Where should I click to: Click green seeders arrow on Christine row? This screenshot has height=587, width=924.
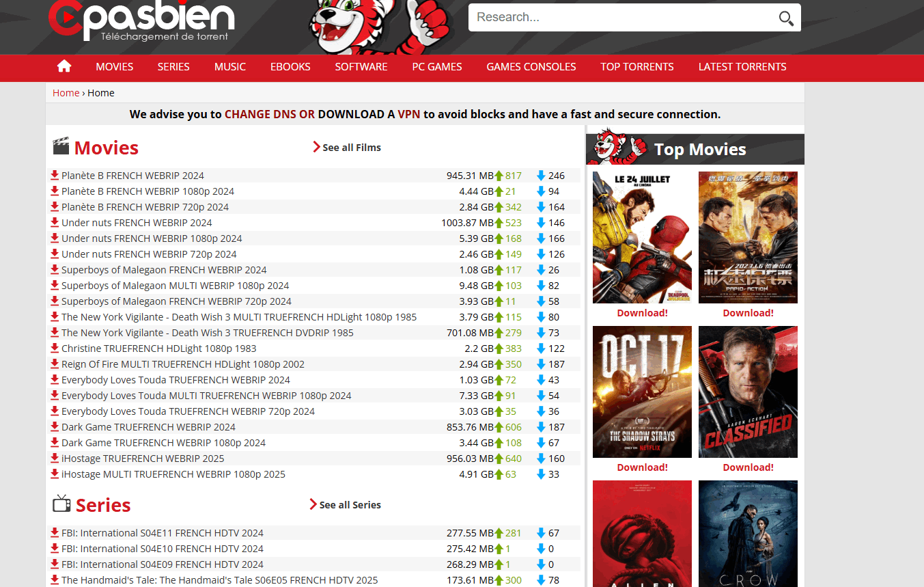pyautogui.click(x=499, y=349)
